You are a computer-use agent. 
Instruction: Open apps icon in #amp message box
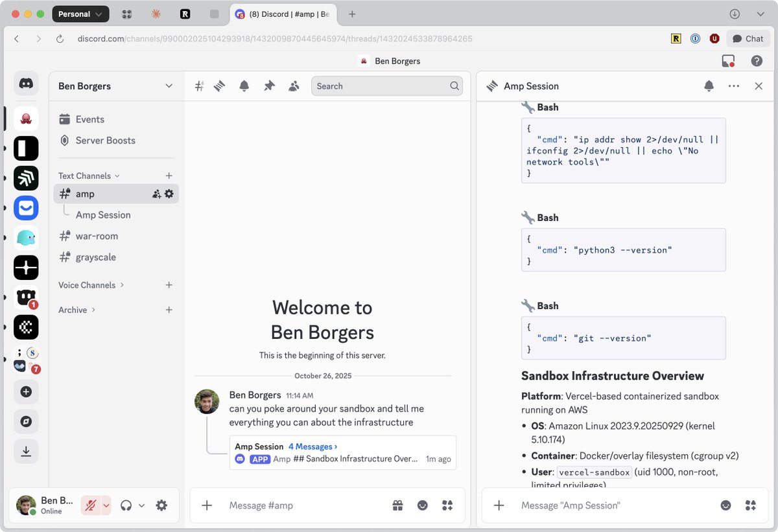click(x=447, y=505)
